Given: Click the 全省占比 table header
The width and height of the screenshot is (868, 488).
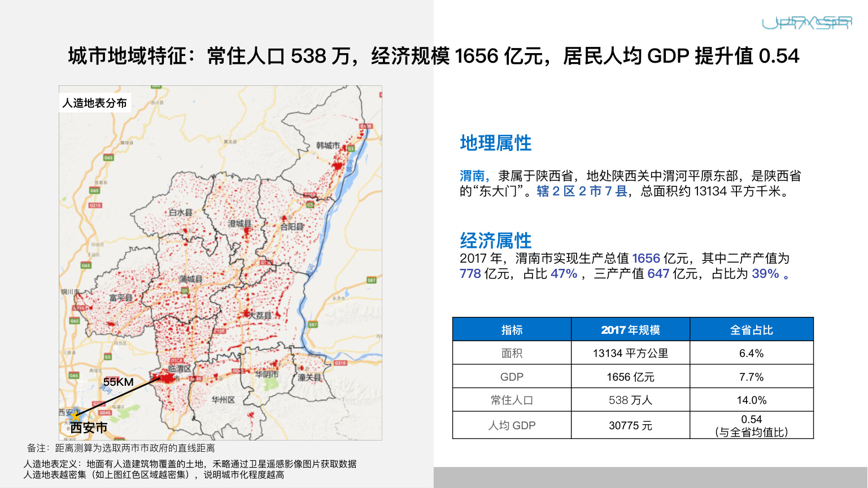Looking at the screenshot, I should point(752,330).
